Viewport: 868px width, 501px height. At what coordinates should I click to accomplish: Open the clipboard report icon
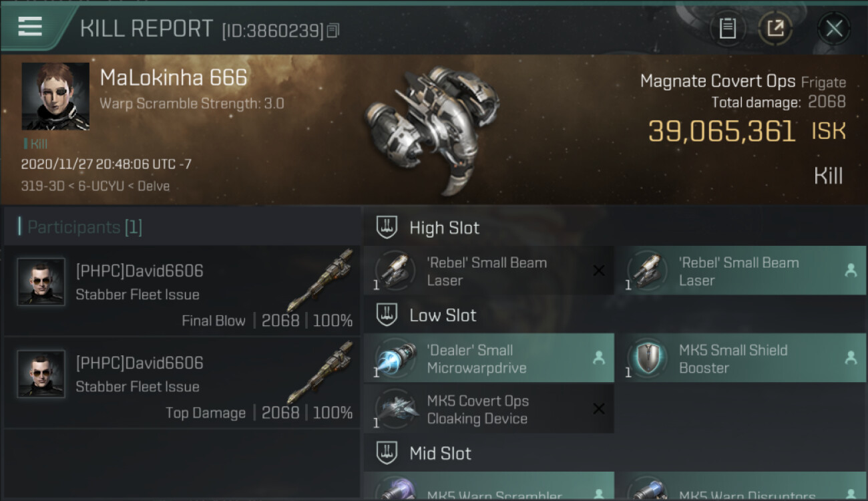727,29
